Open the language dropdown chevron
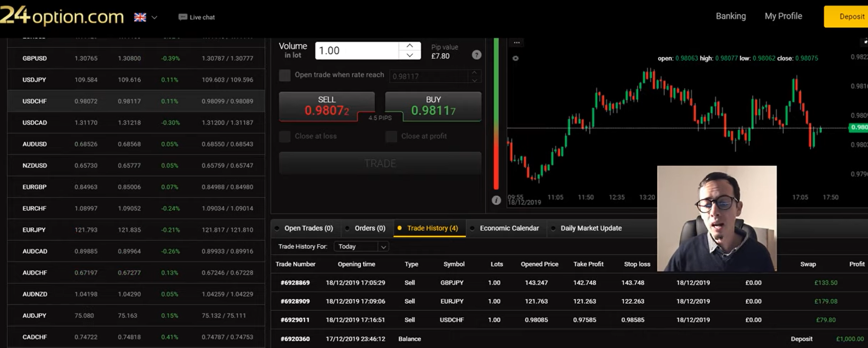The image size is (868, 348). [154, 17]
